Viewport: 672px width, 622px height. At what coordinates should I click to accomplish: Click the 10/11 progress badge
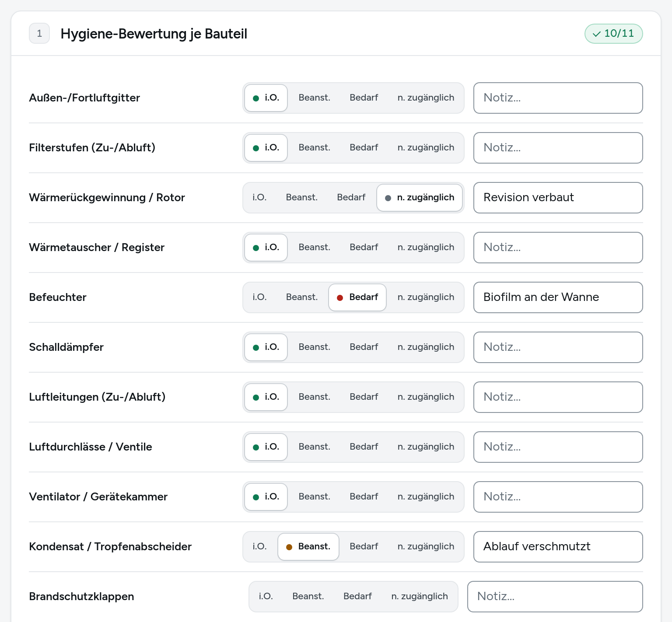(613, 34)
